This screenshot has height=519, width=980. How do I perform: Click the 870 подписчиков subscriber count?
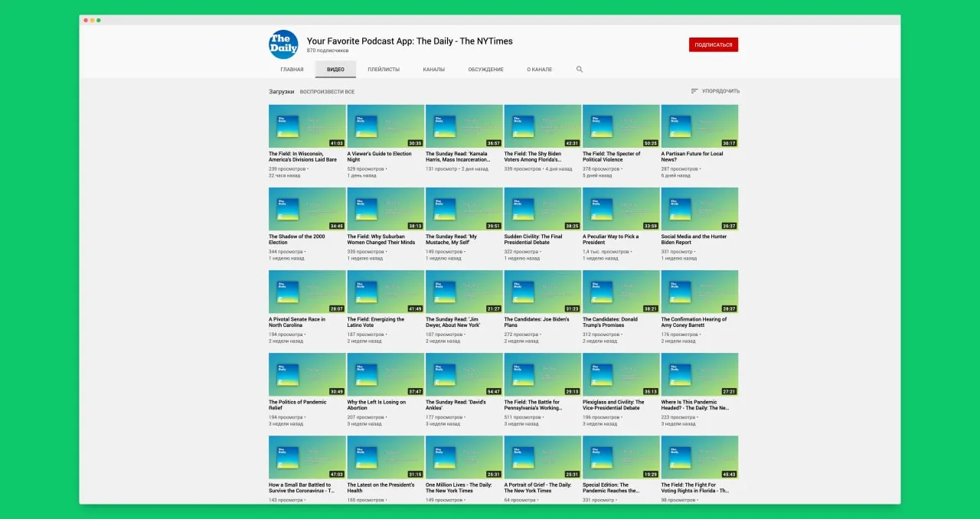328,51
